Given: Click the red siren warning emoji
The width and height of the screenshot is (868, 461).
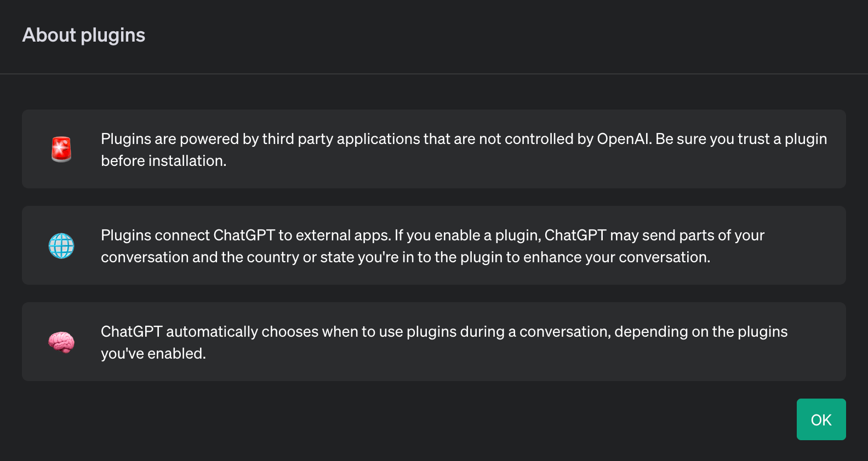Looking at the screenshot, I should (x=61, y=149).
